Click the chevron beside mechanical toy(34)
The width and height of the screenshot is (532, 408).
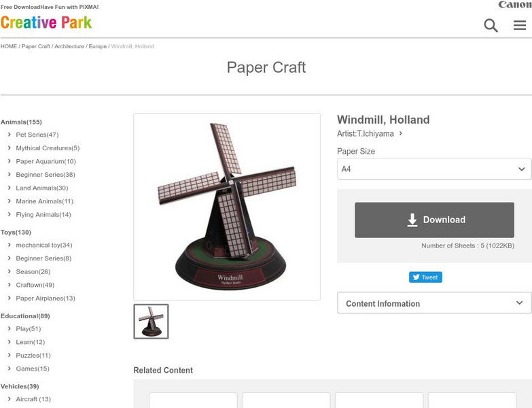point(9,245)
